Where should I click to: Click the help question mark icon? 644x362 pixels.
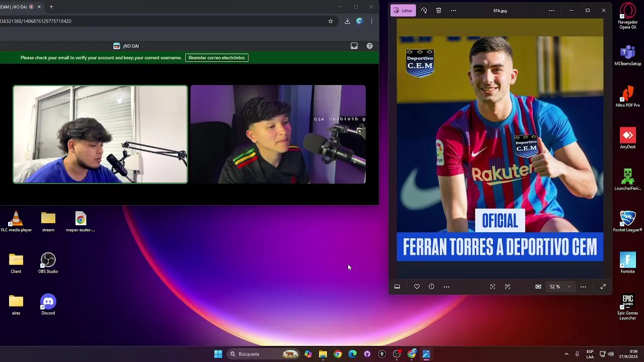tap(370, 46)
